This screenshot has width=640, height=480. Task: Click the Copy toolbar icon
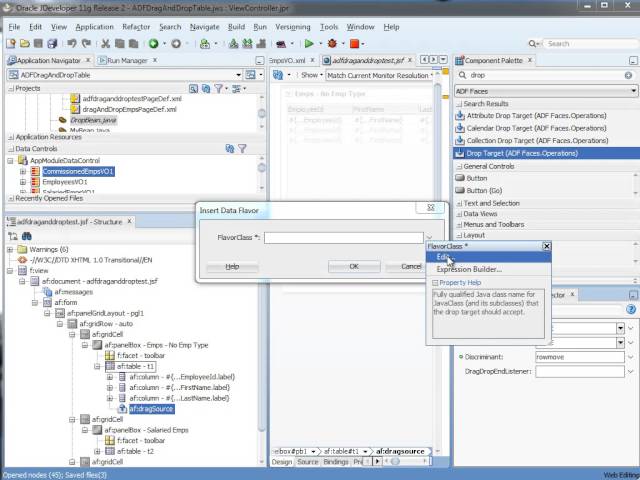pyautogui.click(x=120, y=43)
